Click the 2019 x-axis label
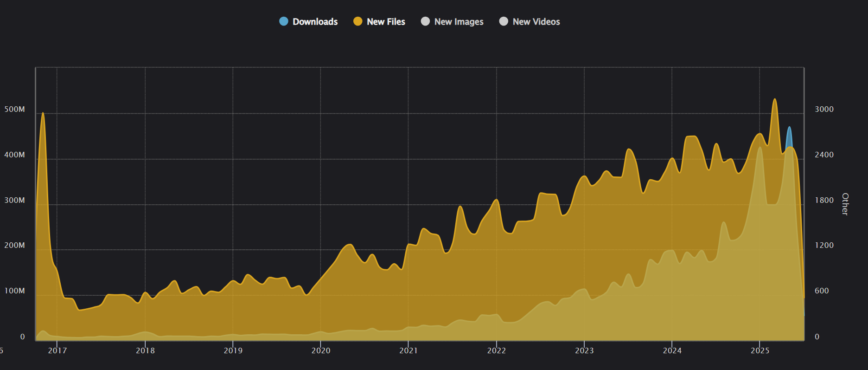868x370 pixels. tap(233, 351)
